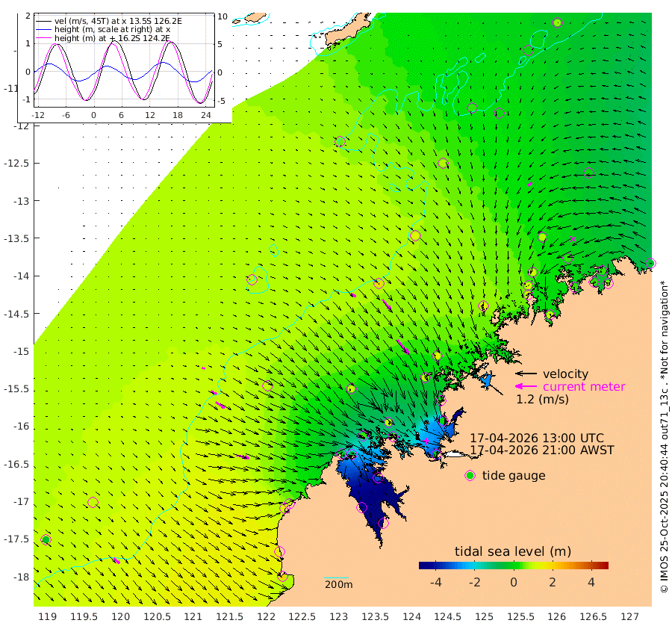This screenshot has width=672, height=632.
Task: Click magenta line sample in inset legend
Action: pos(44,39)
